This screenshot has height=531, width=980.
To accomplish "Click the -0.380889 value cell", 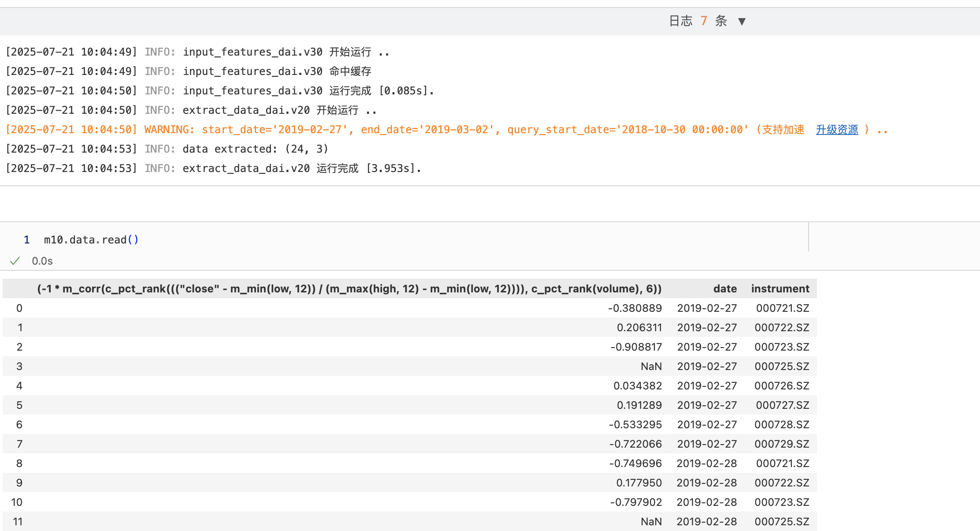I will click(635, 308).
